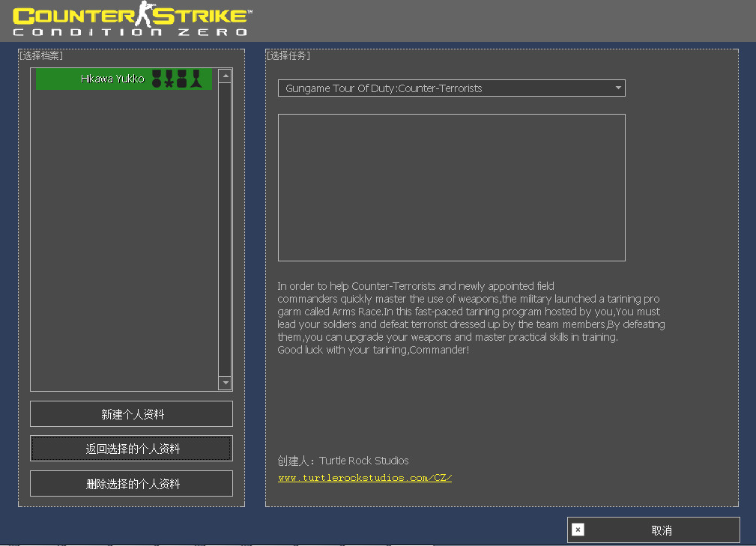The height and width of the screenshot is (546, 756).
Task: Open the Gungame Tour Of Duty mission dropdown
Action: click(x=452, y=88)
